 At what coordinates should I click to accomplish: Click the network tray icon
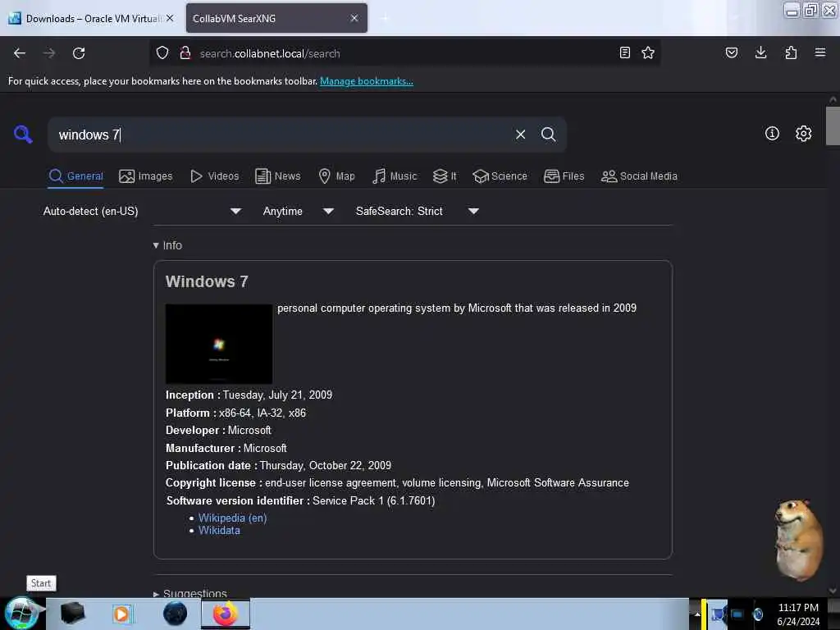point(737,614)
